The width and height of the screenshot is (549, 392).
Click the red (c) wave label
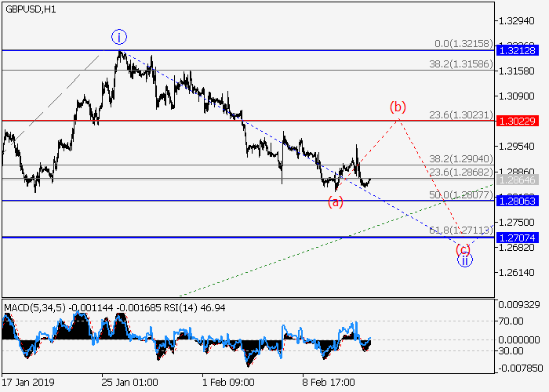(463, 249)
